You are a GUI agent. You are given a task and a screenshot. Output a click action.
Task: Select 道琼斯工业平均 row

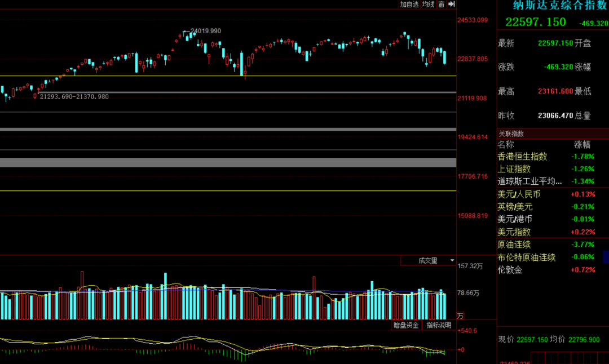(552, 181)
